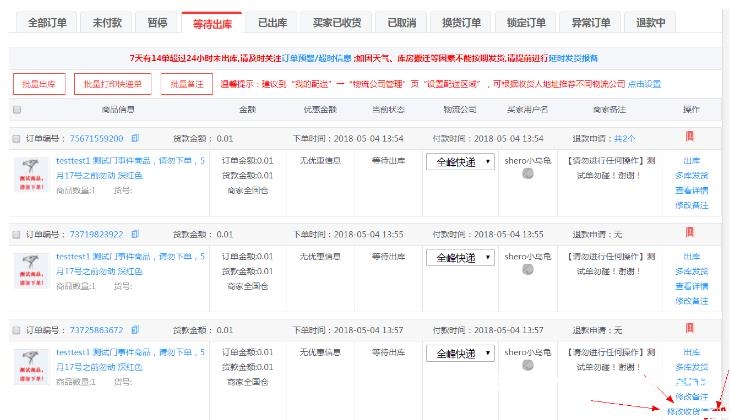Click copy icon next to order 73719823922
The image size is (731, 420).
point(135,234)
